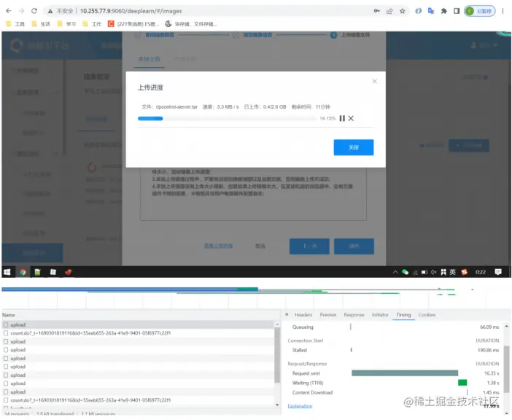The image size is (512, 420).
Task: Open Chrome from the taskbar
Action: (x=23, y=272)
